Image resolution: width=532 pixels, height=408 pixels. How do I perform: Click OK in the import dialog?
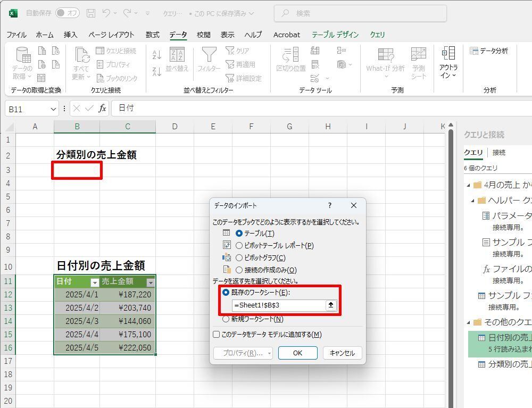tap(297, 353)
